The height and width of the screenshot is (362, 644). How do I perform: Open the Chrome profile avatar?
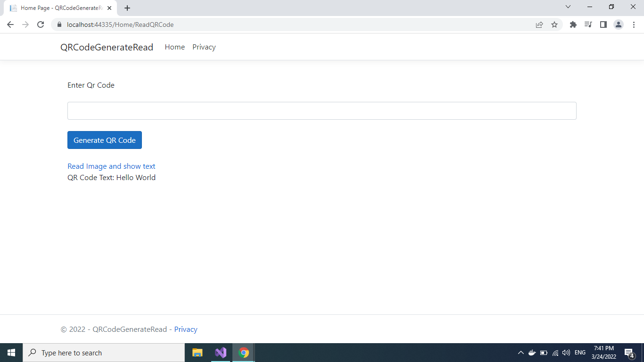[x=619, y=25]
